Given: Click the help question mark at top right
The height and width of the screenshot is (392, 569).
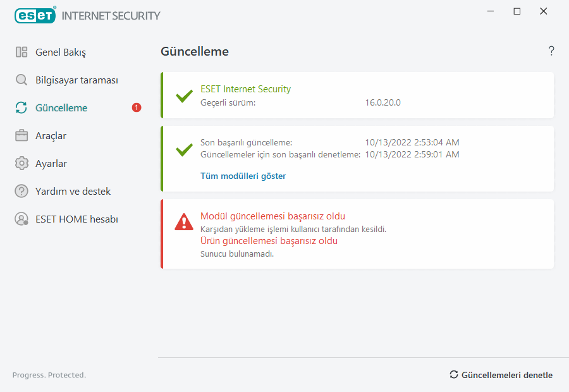Looking at the screenshot, I should point(551,51).
